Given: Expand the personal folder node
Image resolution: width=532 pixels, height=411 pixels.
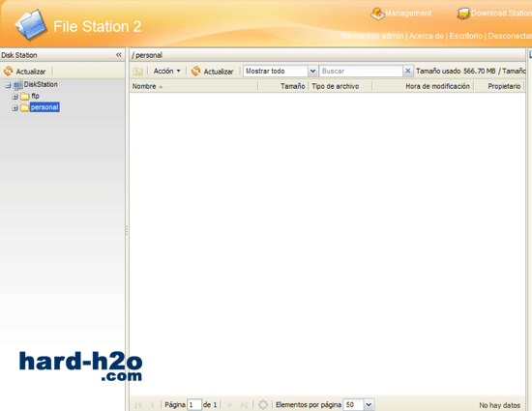Looking at the screenshot, I should pyautogui.click(x=15, y=108).
